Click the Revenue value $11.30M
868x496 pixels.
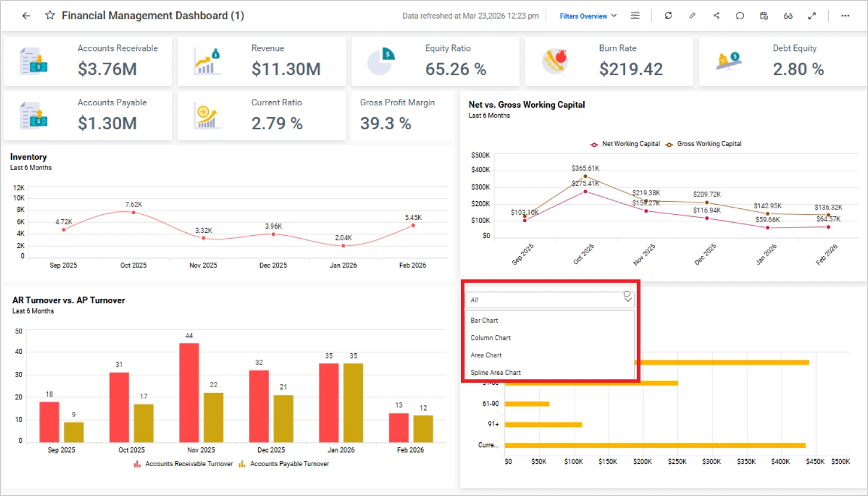click(286, 69)
